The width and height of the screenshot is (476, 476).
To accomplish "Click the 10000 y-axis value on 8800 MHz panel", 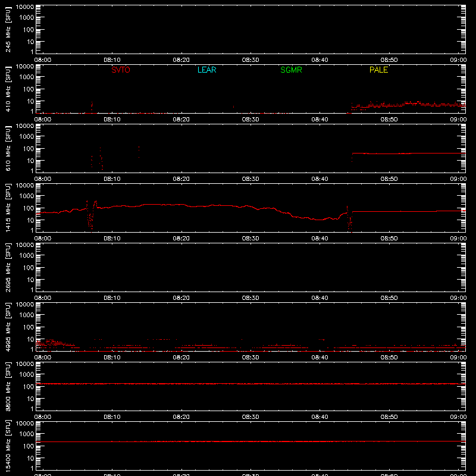I will point(25,364).
